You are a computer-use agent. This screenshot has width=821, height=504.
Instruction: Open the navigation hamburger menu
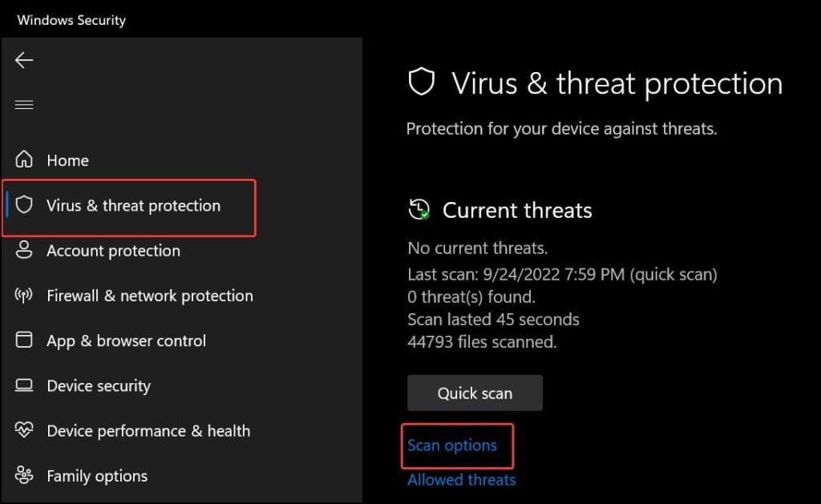23,104
